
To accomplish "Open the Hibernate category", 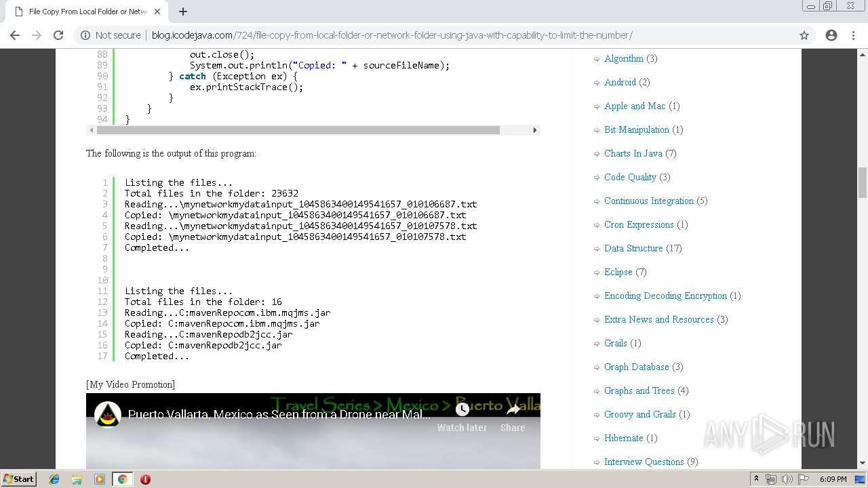I will (x=623, y=438).
